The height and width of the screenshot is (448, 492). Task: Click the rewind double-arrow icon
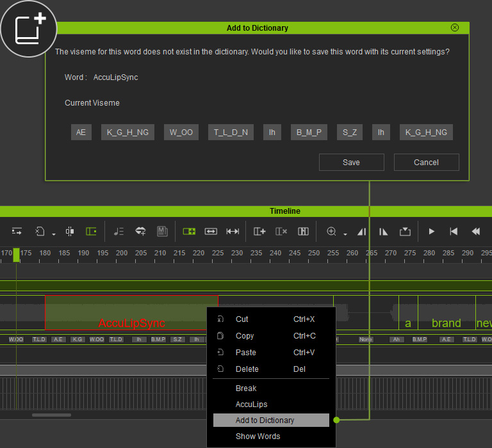(x=475, y=231)
